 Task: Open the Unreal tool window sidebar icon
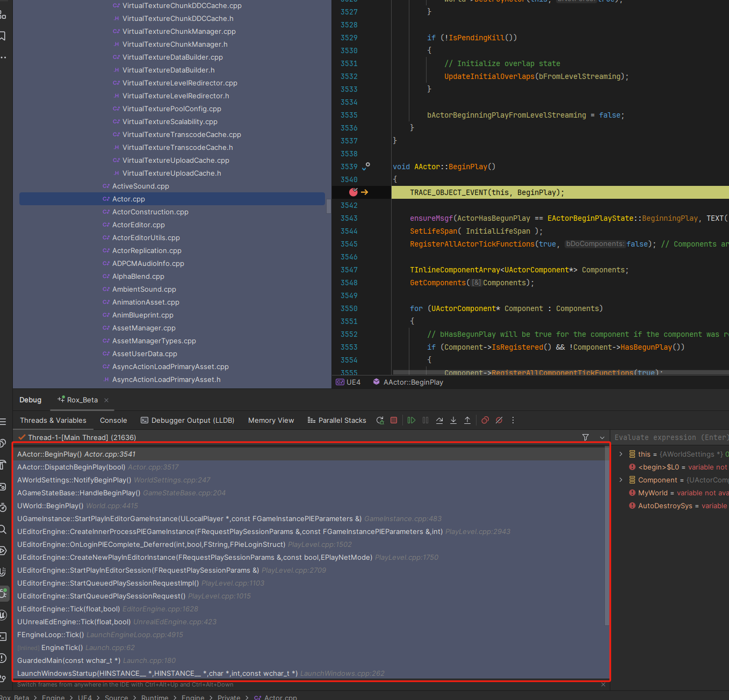tap(4, 615)
